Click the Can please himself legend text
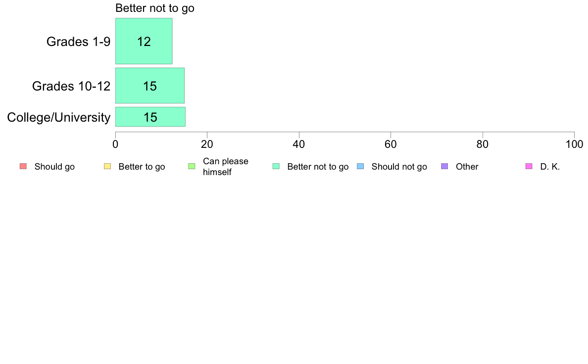Image resolution: width=588 pixels, height=364 pixels. pyautogui.click(x=225, y=167)
